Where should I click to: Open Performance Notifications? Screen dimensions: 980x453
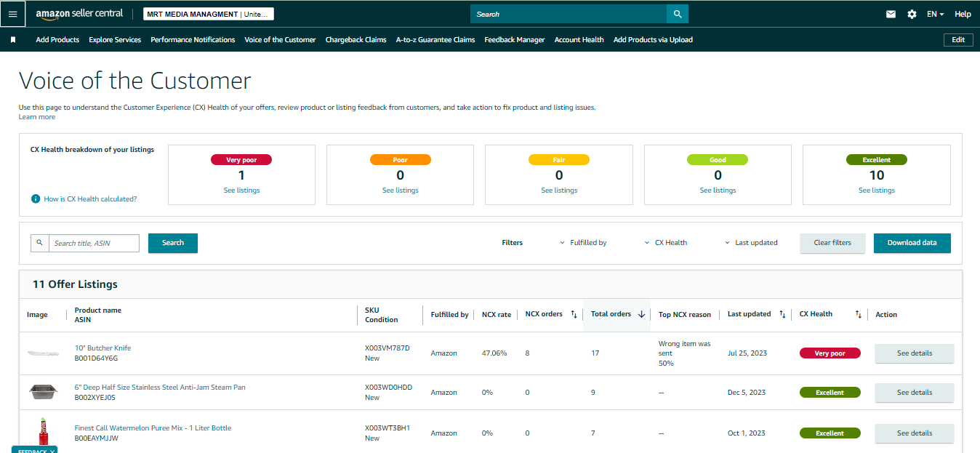[x=193, y=40]
